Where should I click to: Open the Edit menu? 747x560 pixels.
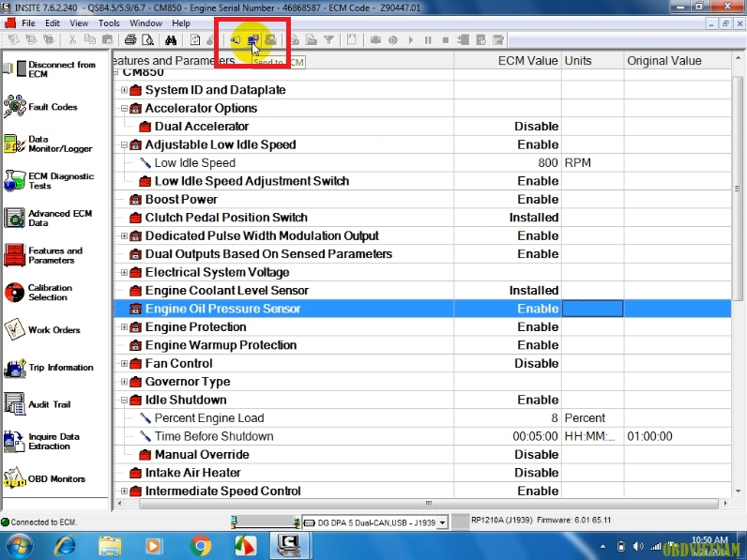point(53,23)
